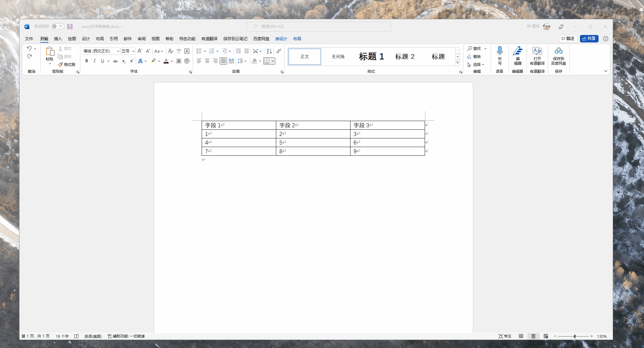Select the italic formatting icon
The width and height of the screenshot is (644, 348).
coord(95,61)
